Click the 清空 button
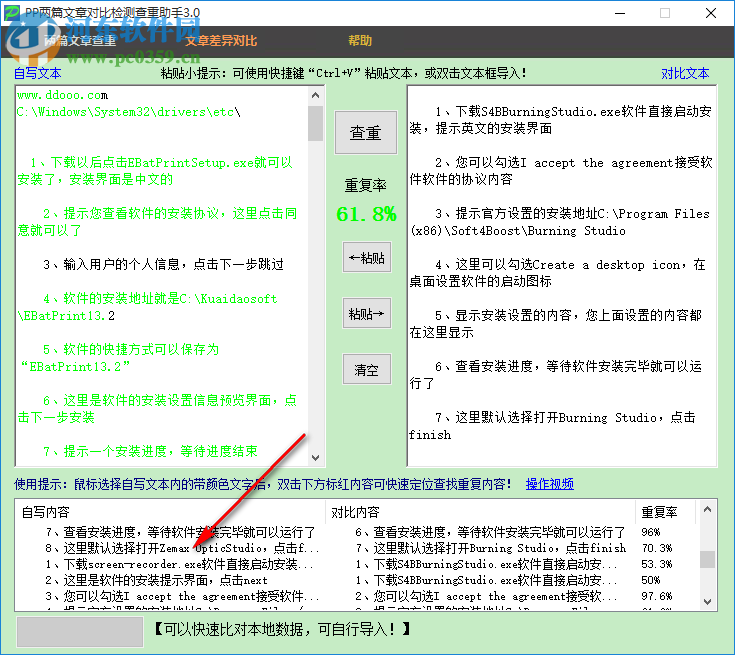This screenshot has height=655, width=735. pyautogui.click(x=367, y=369)
